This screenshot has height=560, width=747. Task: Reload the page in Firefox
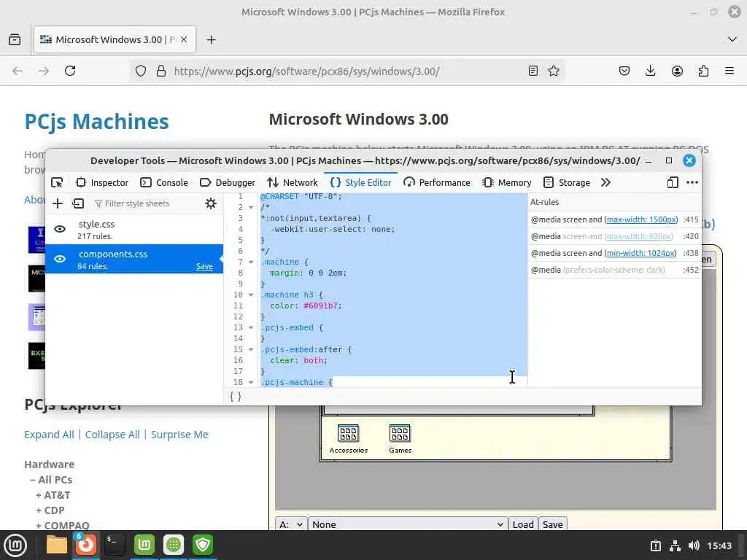[x=70, y=71]
